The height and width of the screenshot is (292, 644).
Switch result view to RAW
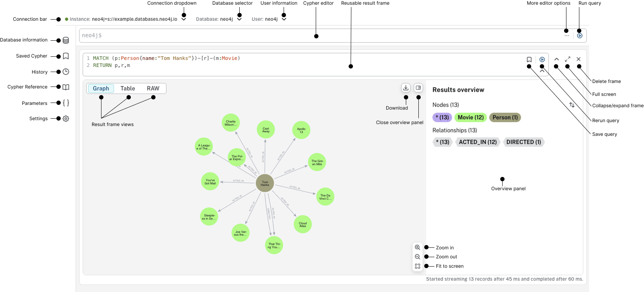[x=153, y=88]
